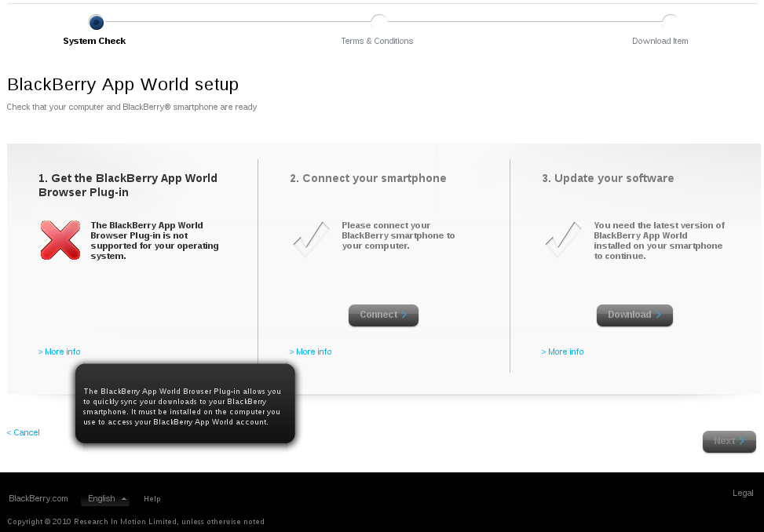The height and width of the screenshot is (532, 764).
Task: Click the checkmark icon under Update your software
Action: (563, 239)
